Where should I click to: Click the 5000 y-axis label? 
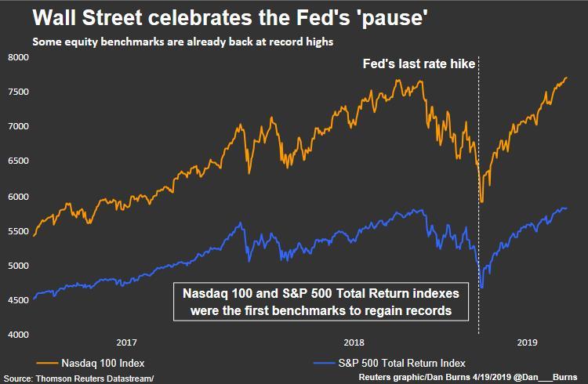click(18, 266)
